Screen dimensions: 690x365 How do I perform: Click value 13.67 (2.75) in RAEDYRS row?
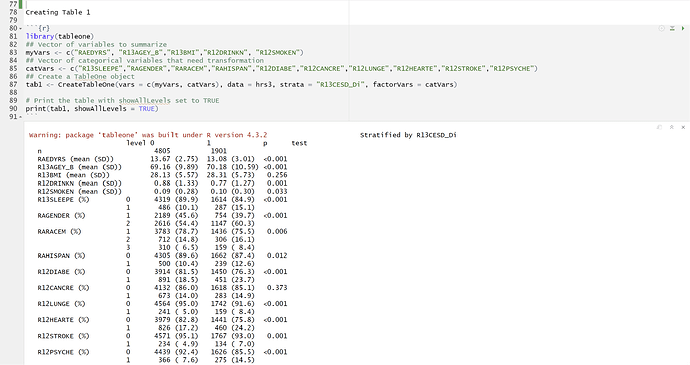pos(174,159)
